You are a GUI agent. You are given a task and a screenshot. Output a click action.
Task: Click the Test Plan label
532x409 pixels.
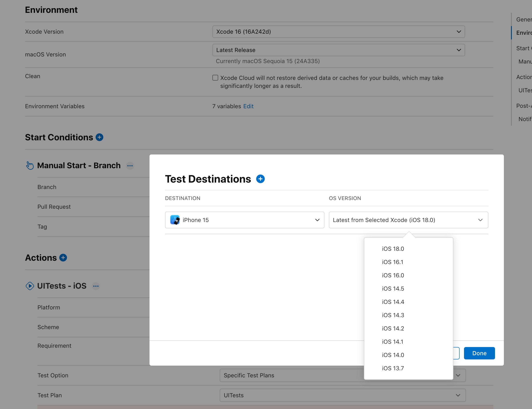point(50,395)
